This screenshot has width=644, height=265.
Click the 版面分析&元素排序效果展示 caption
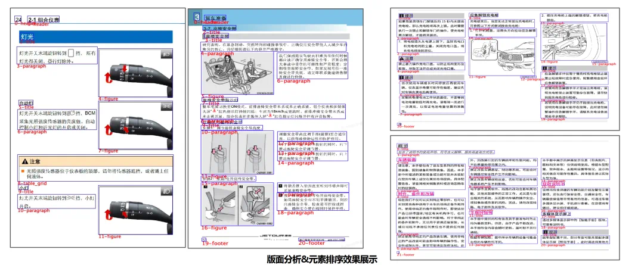coord(322,259)
